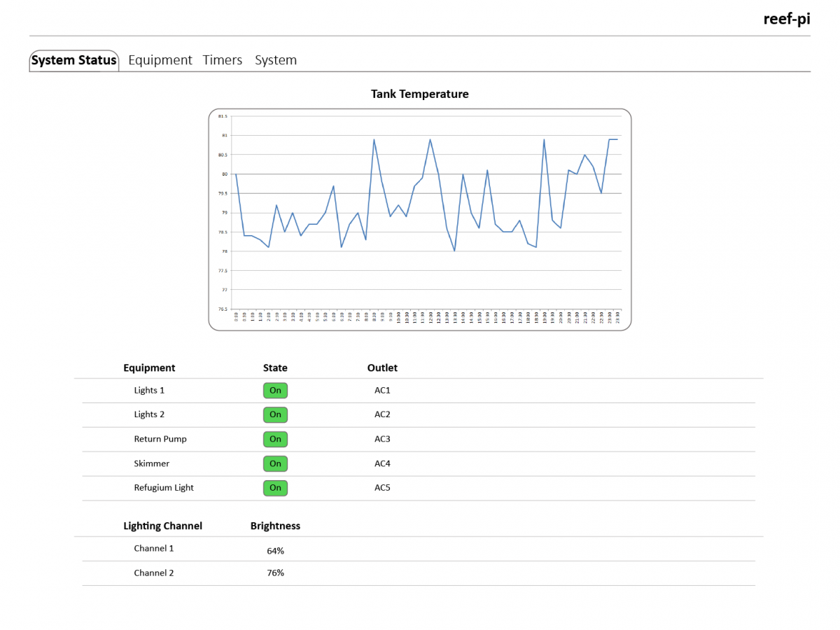
Task: Click the Lighting Channel column header
Action: [162, 526]
